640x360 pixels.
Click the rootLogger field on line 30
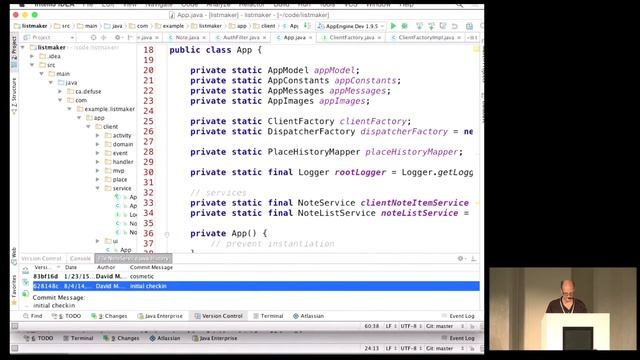[x=360, y=172]
